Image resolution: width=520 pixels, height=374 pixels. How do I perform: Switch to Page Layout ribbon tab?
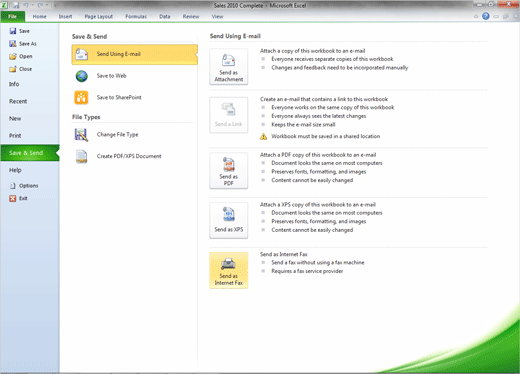(99, 16)
